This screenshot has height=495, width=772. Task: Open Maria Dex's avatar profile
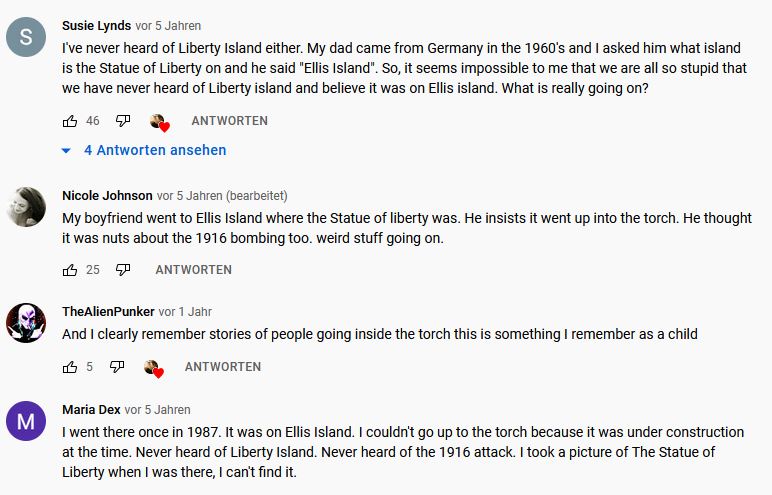(x=26, y=421)
